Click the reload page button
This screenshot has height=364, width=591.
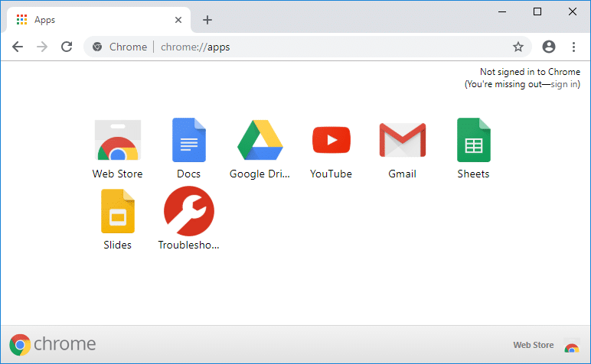(67, 47)
